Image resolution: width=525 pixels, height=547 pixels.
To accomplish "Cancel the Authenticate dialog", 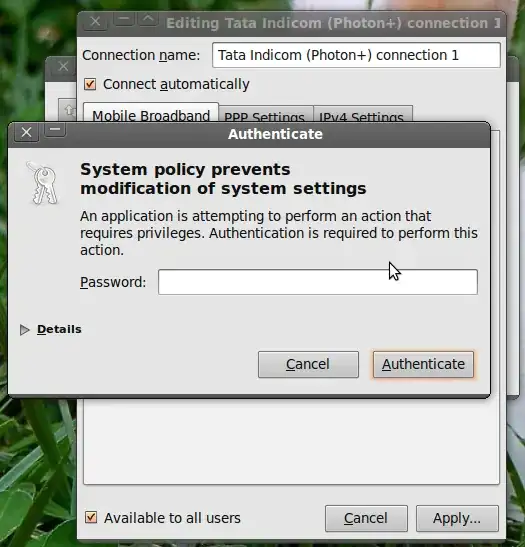I will [308, 364].
